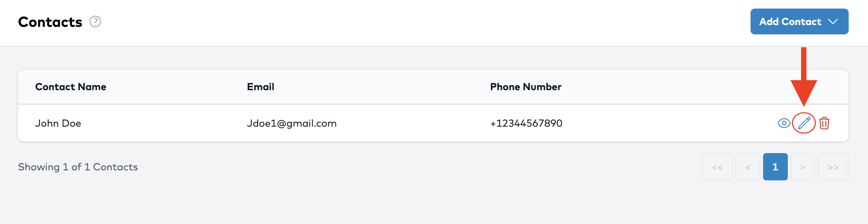Edit John Doe's contact with pencil icon

pyautogui.click(x=804, y=123)
